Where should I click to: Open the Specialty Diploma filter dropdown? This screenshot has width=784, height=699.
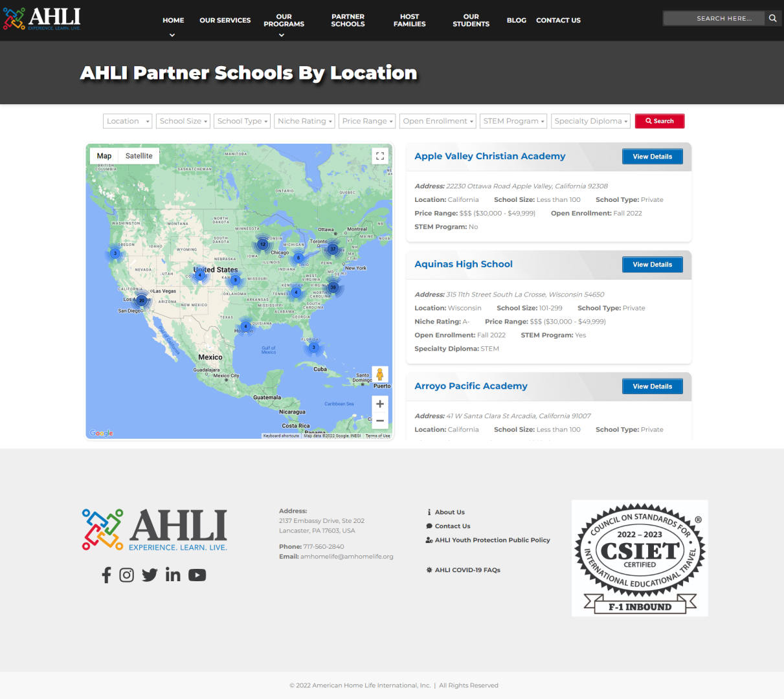coord(591,121)
